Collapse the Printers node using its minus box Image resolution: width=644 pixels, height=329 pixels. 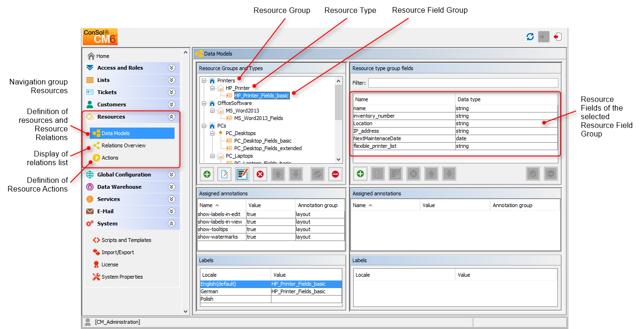pyautogui.click(x=204, y=80)
